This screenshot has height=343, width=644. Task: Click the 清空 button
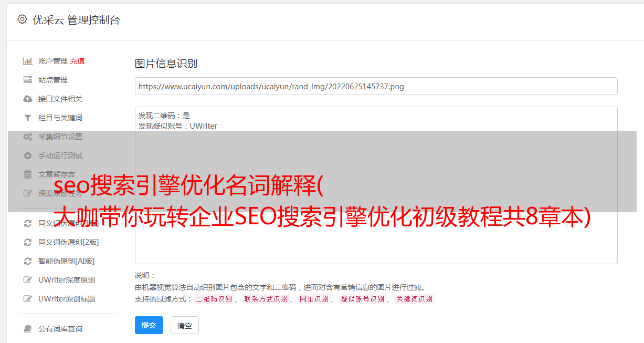coord(185,325)
